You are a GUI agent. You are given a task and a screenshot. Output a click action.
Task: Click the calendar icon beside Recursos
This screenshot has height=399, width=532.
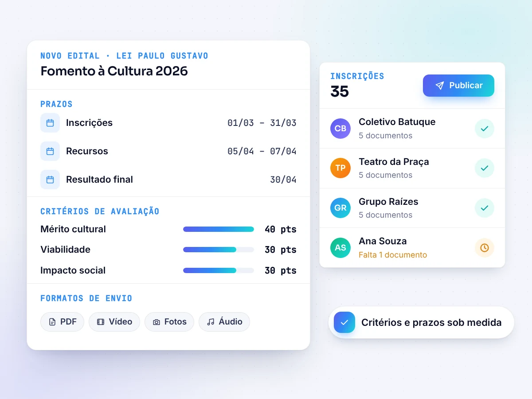coord(50,151)
